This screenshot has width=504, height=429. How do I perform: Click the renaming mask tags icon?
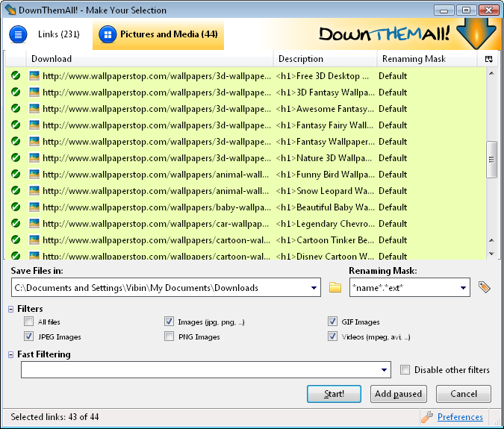point(485,287)
